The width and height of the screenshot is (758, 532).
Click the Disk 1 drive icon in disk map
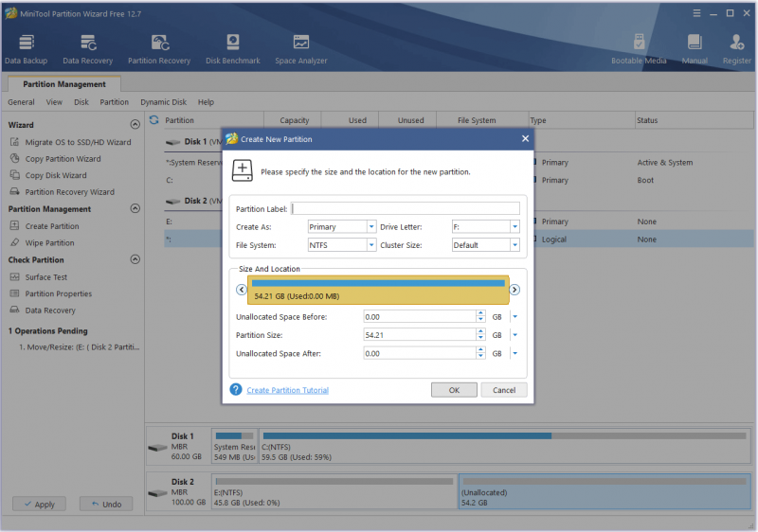(x=157, y=448)
